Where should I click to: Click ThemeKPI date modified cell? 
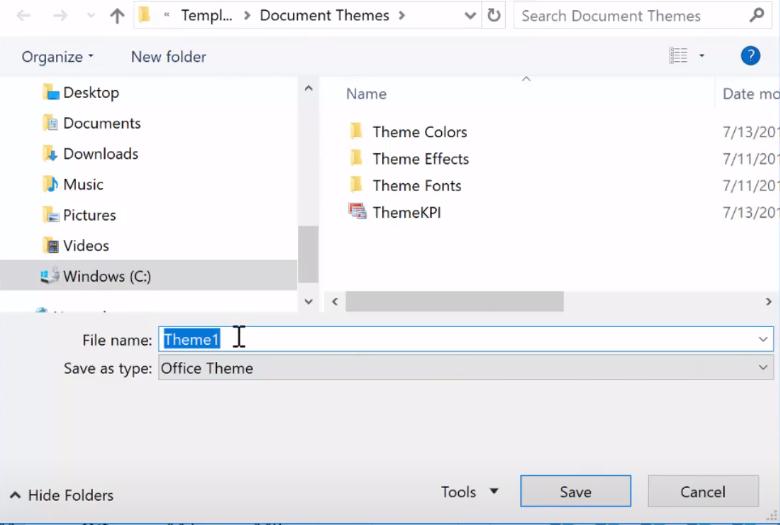pyautogui.click(x=750, y=212)
